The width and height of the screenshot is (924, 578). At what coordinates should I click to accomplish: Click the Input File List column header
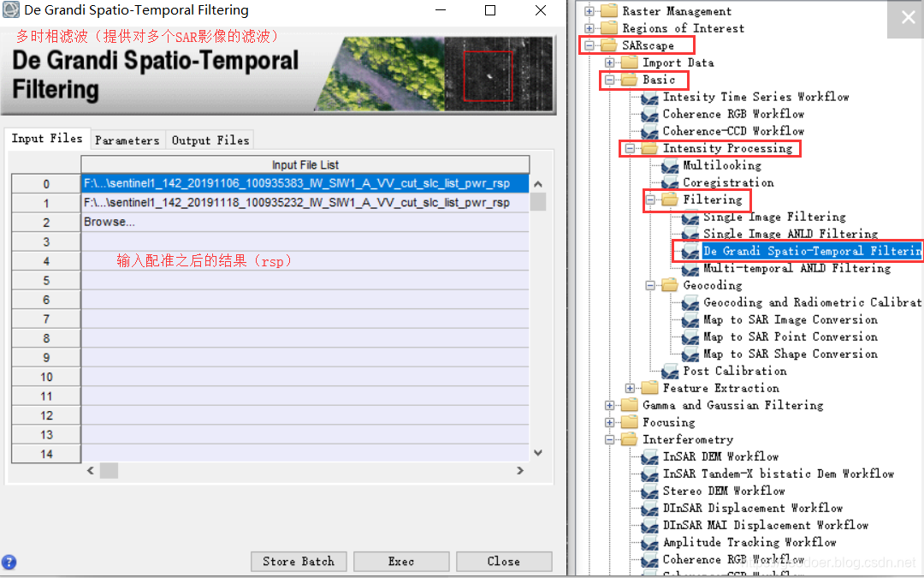coord(305,164)
